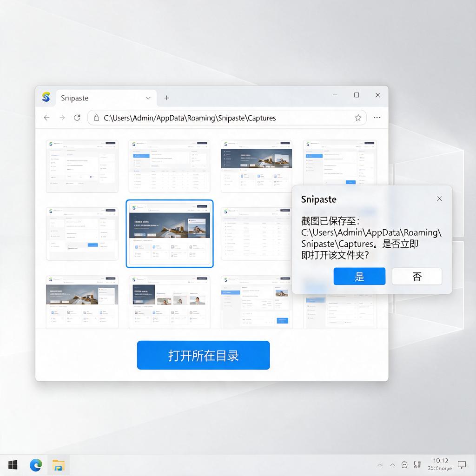Click the 截图已保存至 message text
This screenshot has width=476, height=476.
[x=331, y=221]
